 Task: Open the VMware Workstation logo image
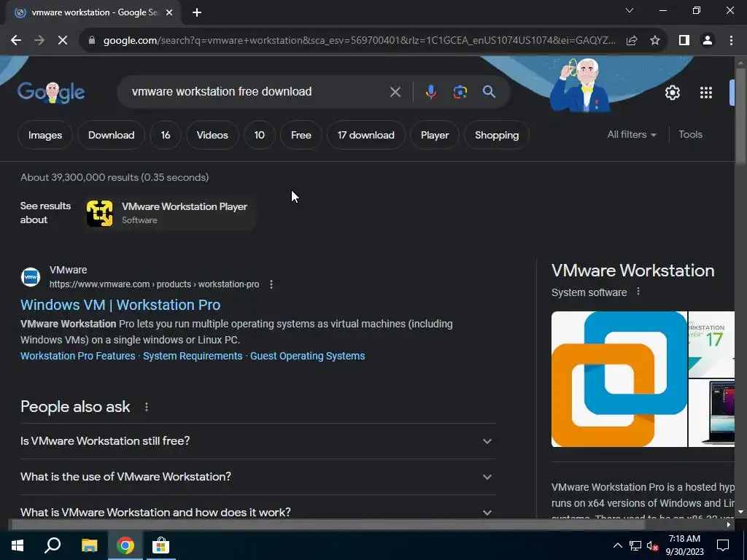pos(619,379)
